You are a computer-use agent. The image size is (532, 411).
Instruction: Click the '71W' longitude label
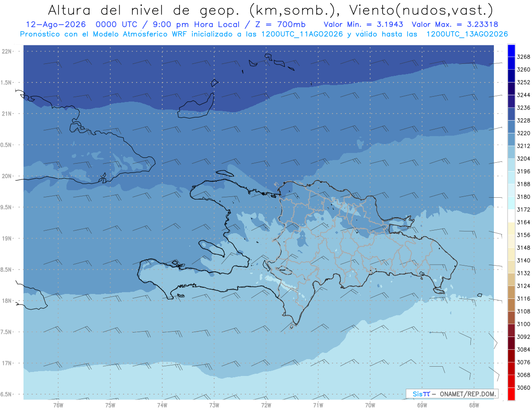318,405
